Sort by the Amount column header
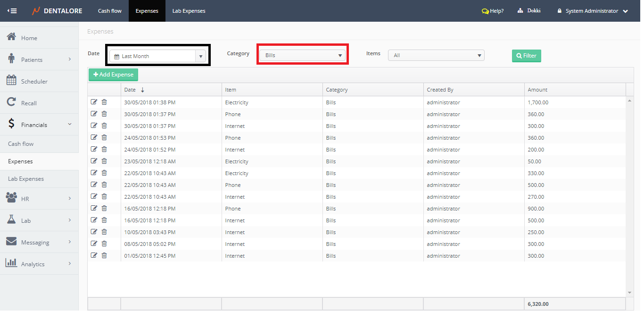 click(537, 90)
